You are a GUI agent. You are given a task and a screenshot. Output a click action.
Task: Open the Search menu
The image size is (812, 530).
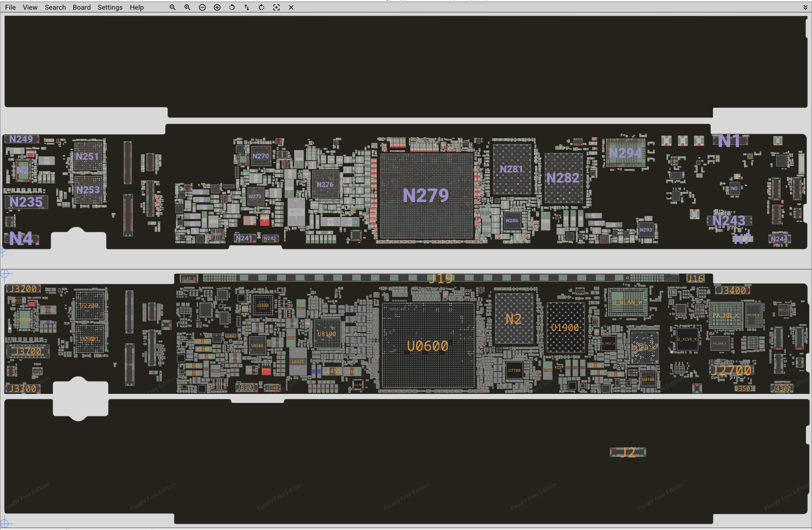pos(55,7)
